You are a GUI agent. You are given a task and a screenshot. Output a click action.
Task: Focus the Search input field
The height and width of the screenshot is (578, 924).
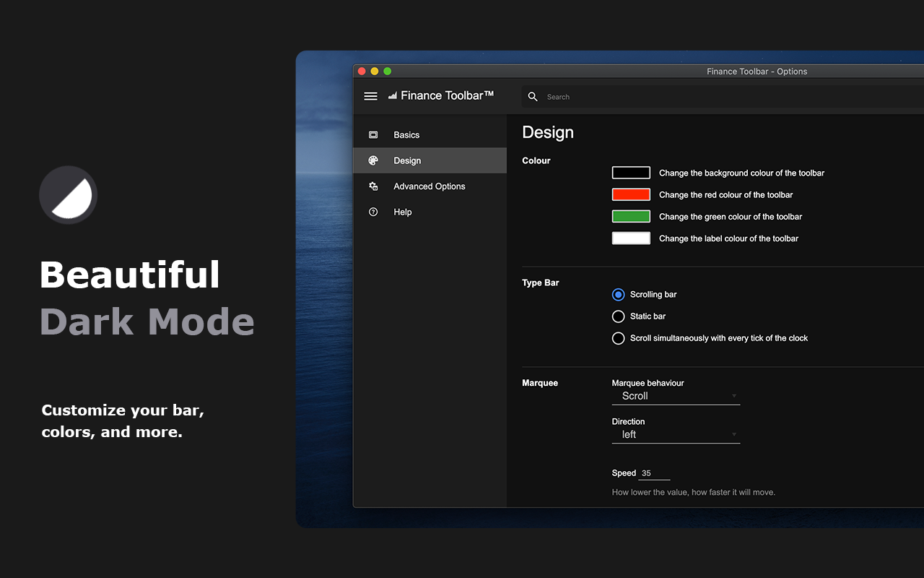coord(723,97)
